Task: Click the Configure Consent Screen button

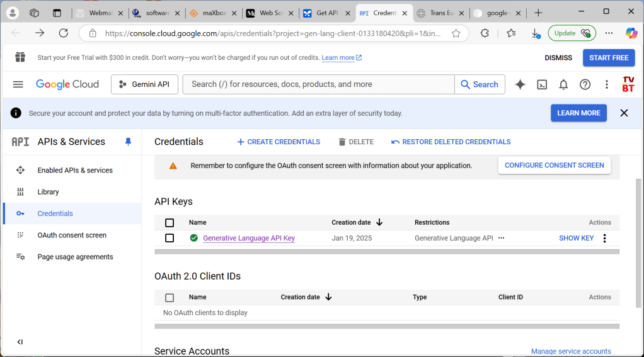Action: (554, 165)
